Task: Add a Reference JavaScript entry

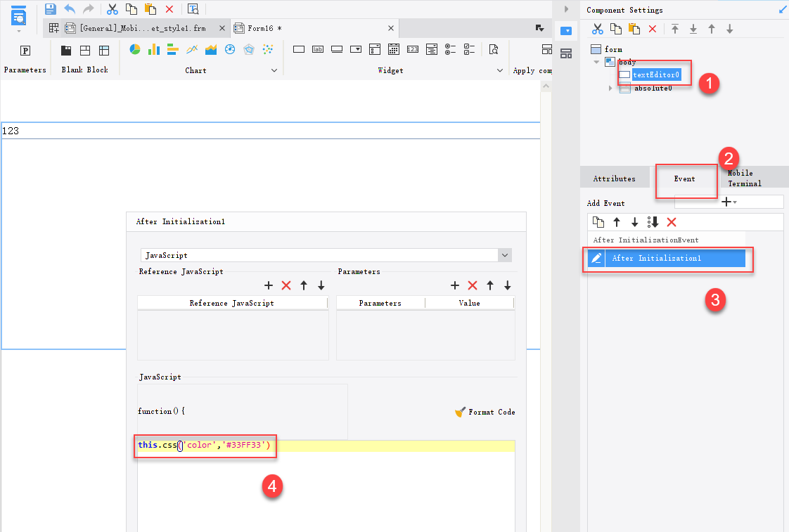Action: (x=269, y=285)
